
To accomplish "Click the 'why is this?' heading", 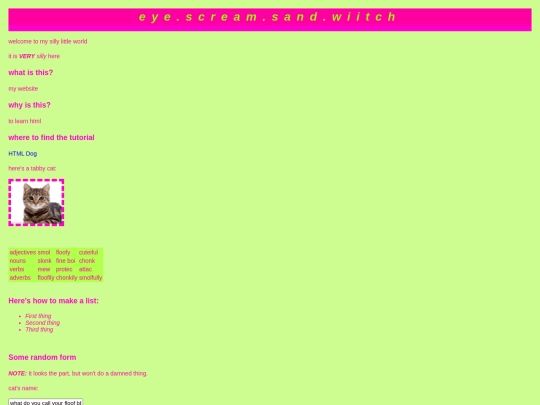I will tap(29, 105).
